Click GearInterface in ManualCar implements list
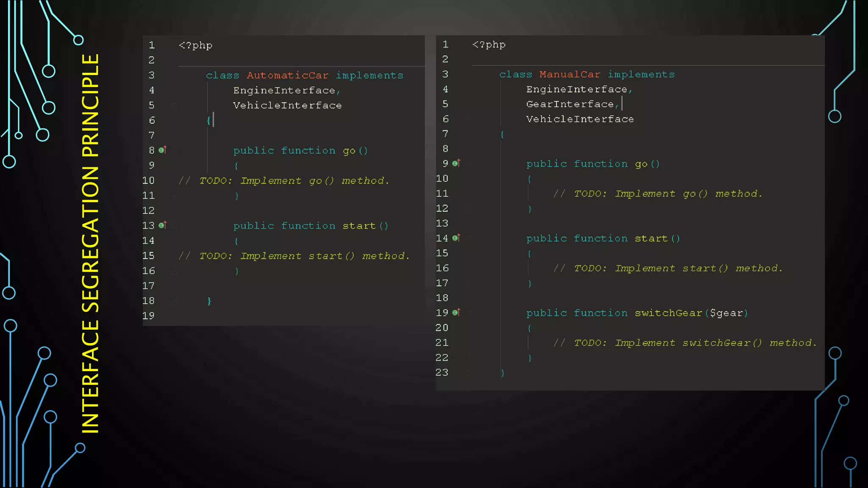Viewport: 868px width, 488px height. tap(570, 104)
